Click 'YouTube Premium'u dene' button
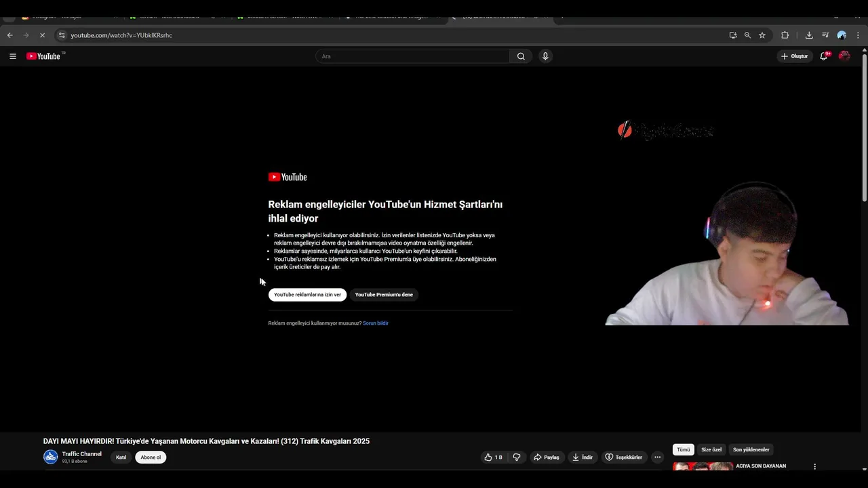 (x=384, y=295)
